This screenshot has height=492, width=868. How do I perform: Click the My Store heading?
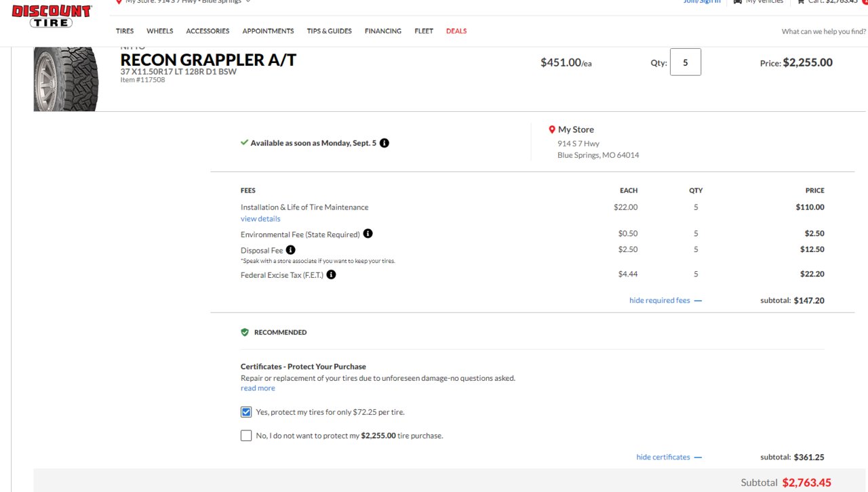coord(576,129)
